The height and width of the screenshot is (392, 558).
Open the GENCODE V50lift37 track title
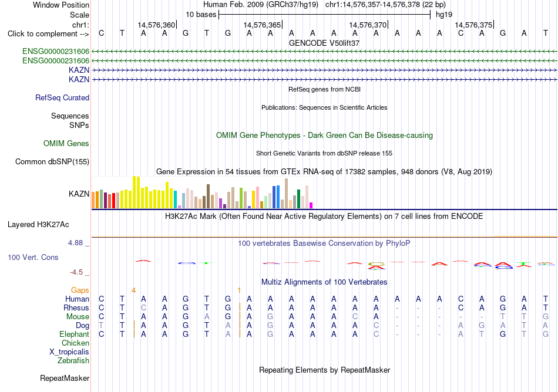tap(324, 43)
